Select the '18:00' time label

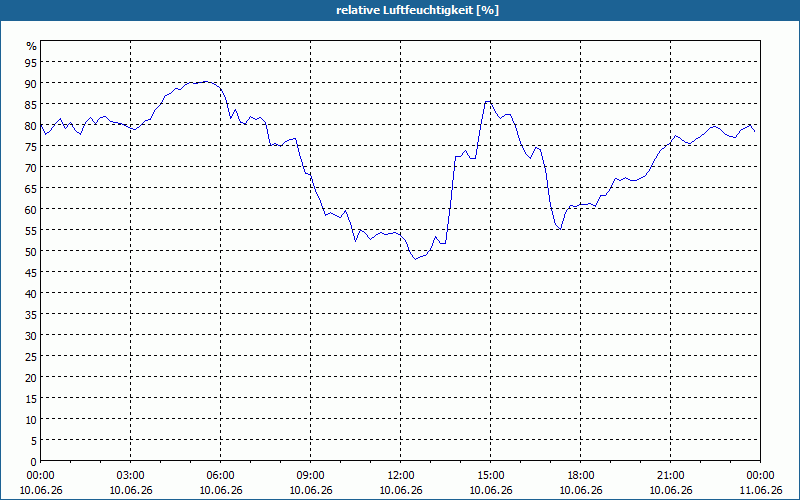point(581,476)
